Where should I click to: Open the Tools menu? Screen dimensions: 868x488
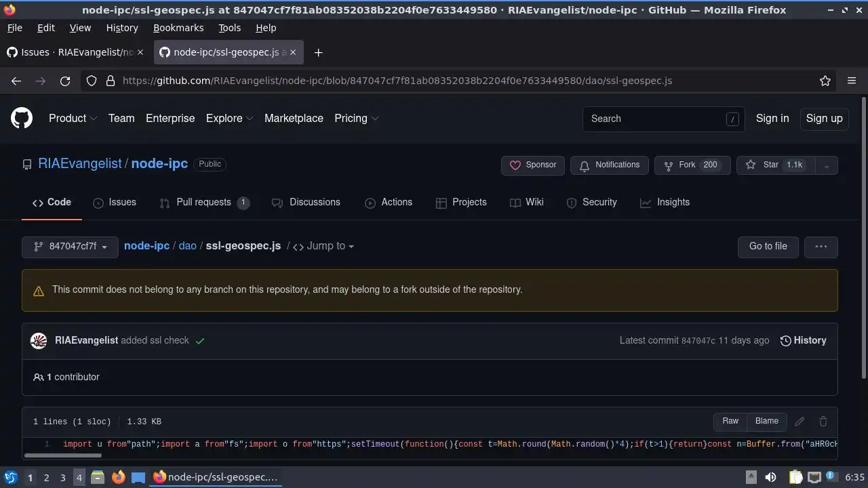pyautogui.click(x=229, y=28)
